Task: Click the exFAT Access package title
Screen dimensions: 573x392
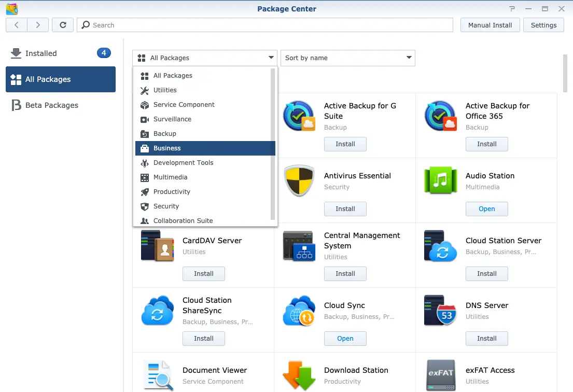Action: [x=490, y=370]
